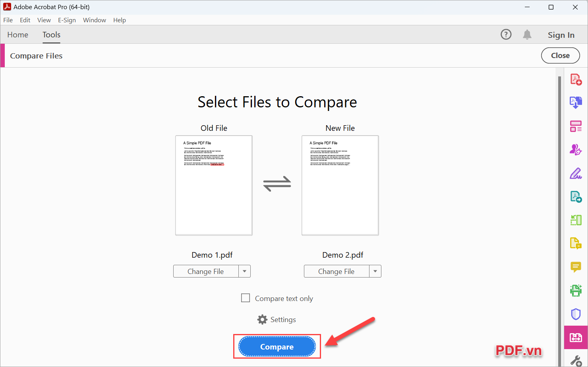Open the Create PDF tool in sidebar
Screen dimensions: 588x367
[x=576, y=80]
